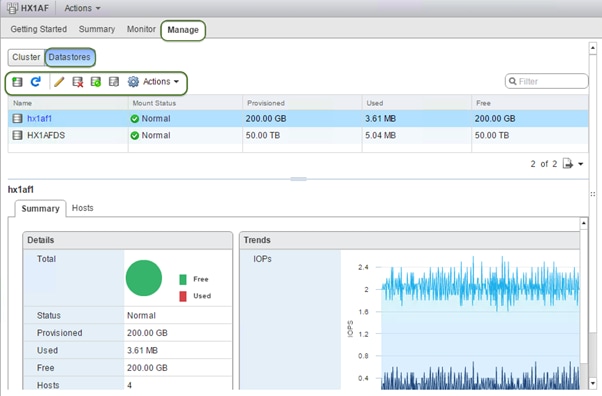Open the toolbar Actions dropdown
The height and width of the screenshot is (396, 602).
(x=161, y=81)
